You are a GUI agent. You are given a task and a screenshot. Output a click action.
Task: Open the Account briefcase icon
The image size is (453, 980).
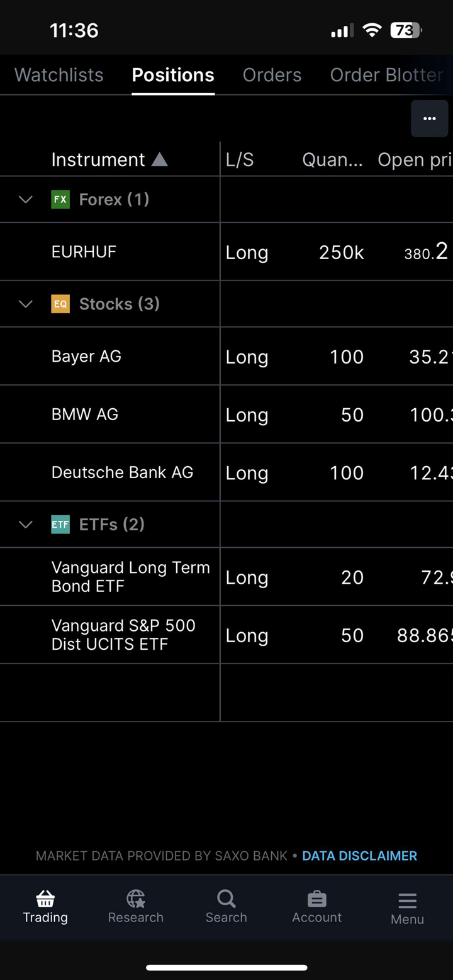317,899
